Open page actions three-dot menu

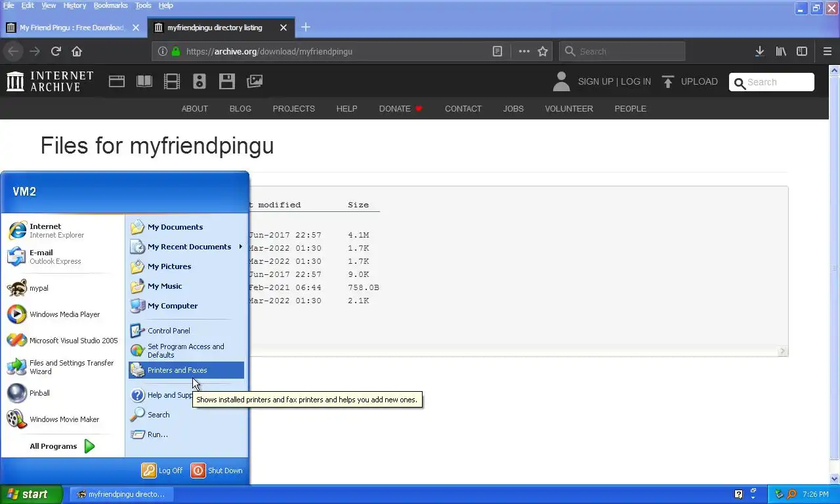pyautogui.click(x=524, y=51)
